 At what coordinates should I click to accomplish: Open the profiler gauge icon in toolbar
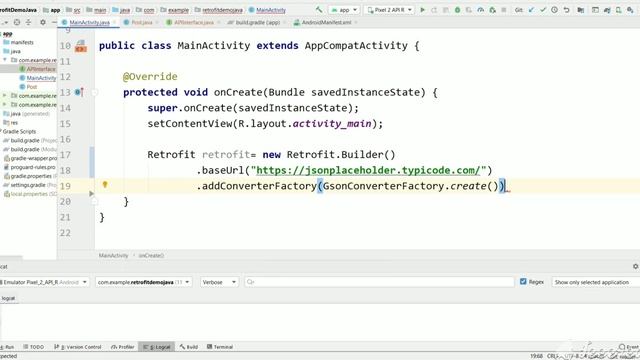(x=481, y=9)
